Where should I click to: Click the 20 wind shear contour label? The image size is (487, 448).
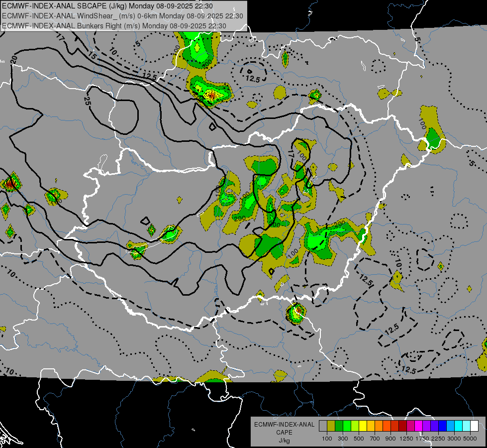[13, 60]
